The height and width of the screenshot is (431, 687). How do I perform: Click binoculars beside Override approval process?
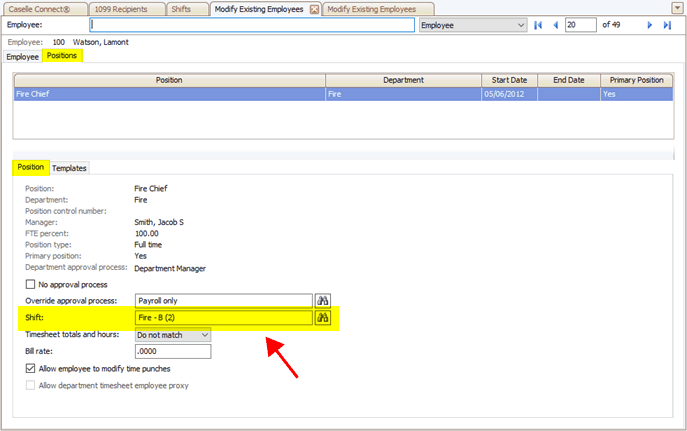point(323,300)
